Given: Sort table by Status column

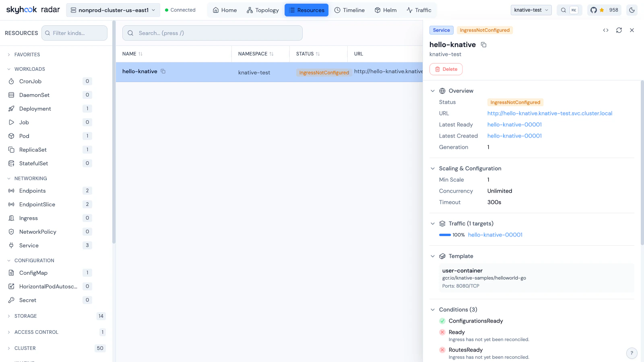Looking at the screenshot, I should tap(308, 54).
